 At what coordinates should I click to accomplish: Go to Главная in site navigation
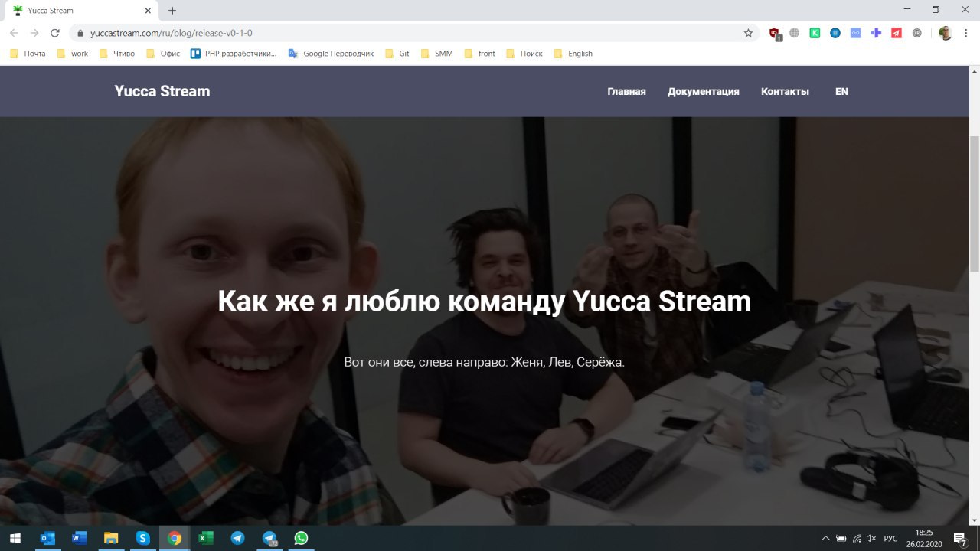click(626, 91)
